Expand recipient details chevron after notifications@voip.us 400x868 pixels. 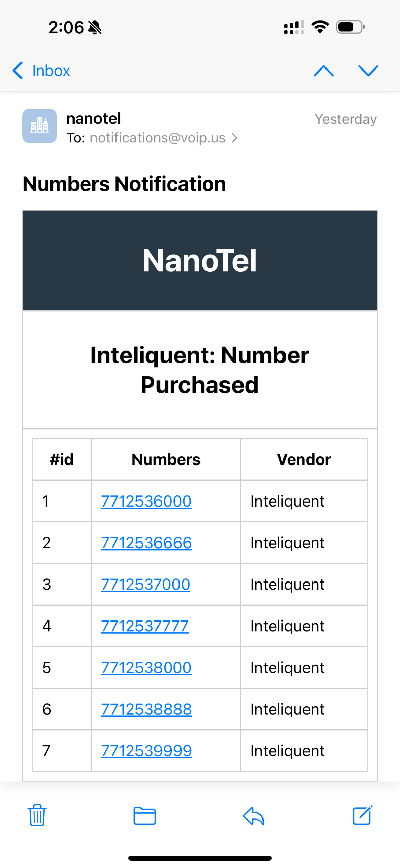(234, 138)
